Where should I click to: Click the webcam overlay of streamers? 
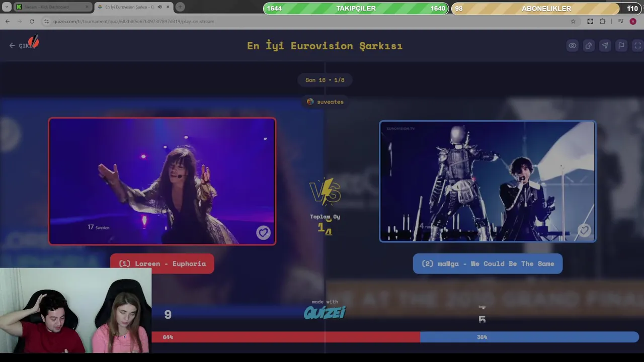[75, 310]
